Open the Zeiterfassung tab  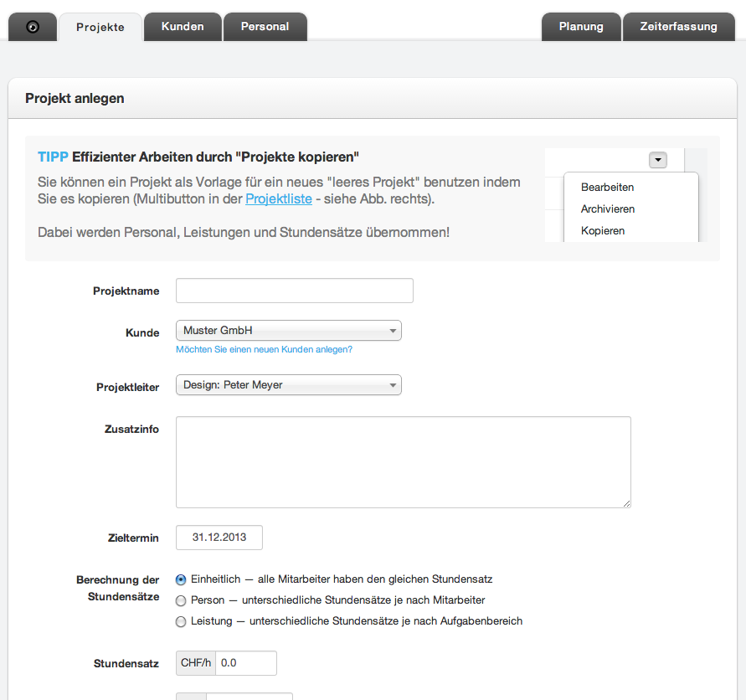[678, 27]
